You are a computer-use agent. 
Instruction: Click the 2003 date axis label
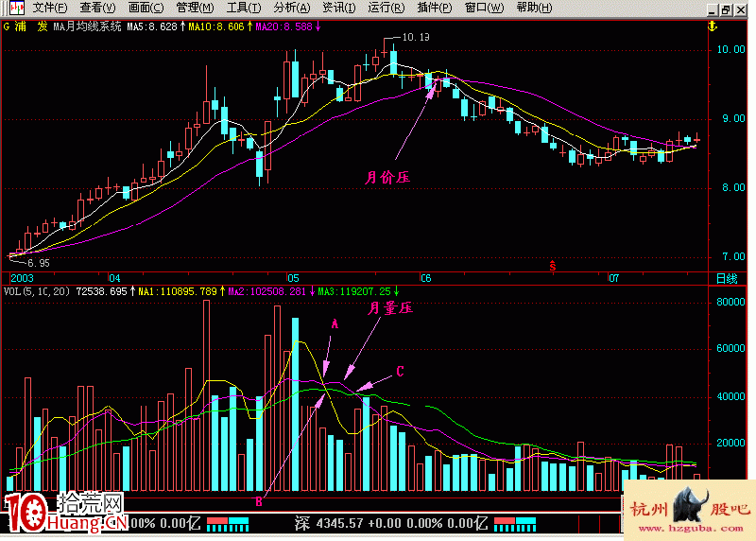pos(22,278)
